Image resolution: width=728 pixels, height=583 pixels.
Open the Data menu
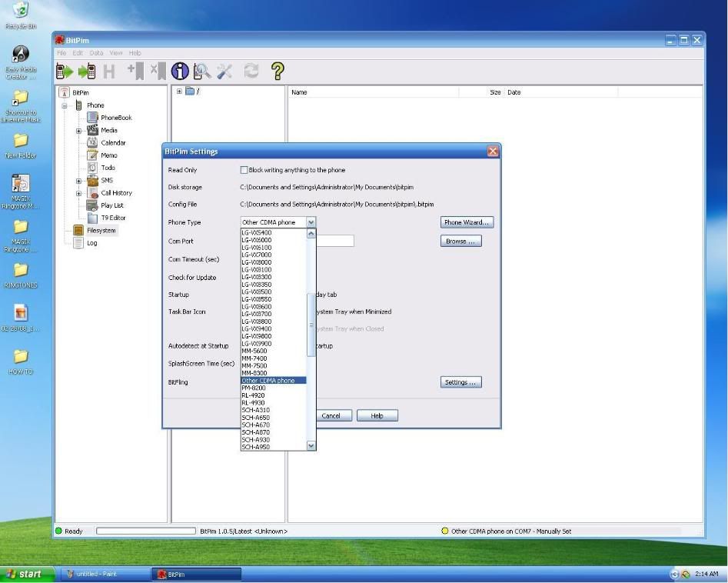tap(96, 53)
